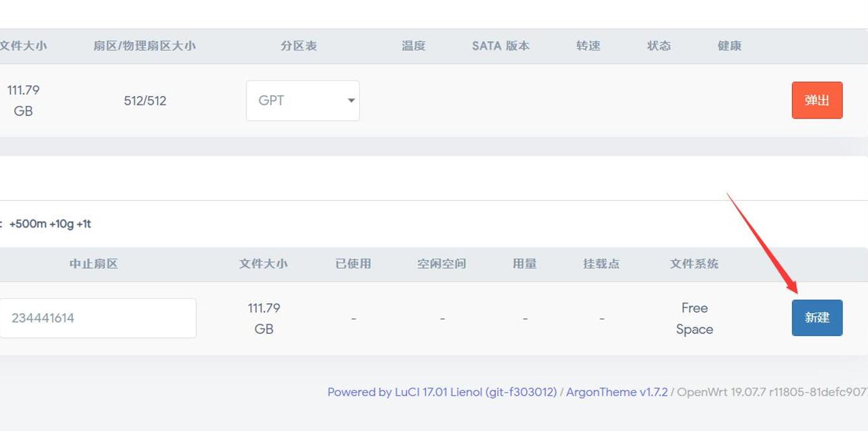Click the 512/512 sector size value
The width and height of the screenshot is (868, 431).
click(145, 101)
